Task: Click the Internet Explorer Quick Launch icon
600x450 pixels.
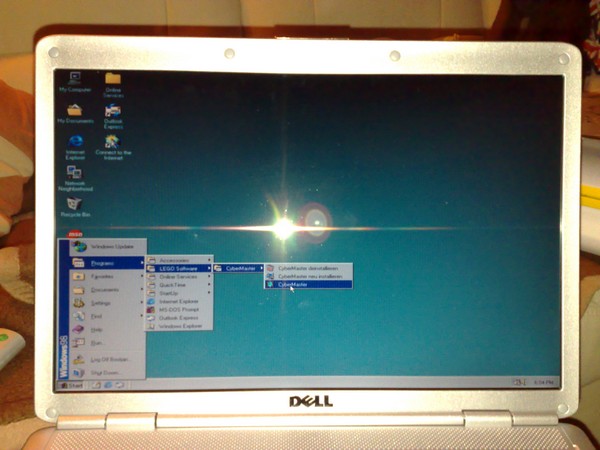Action: pyautogui.click(x=108, y=385)
